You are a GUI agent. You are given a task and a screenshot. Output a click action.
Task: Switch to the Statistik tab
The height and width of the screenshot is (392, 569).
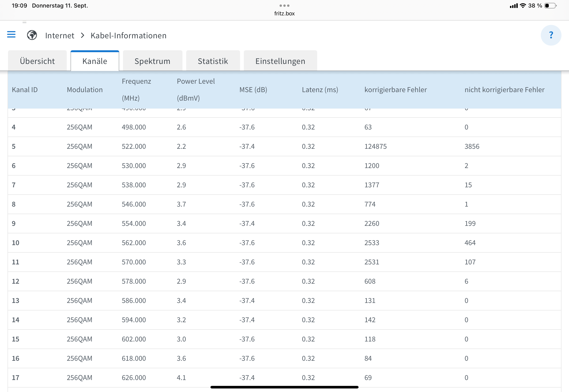pyautogui.click(x=213, y=61)
